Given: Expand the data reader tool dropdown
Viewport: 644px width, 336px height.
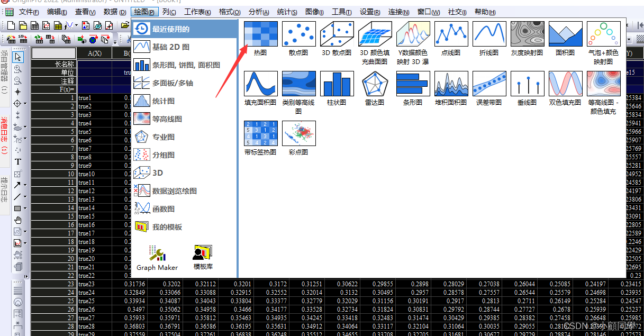Looking at the screenshot, I should click(x=25, y=104).
